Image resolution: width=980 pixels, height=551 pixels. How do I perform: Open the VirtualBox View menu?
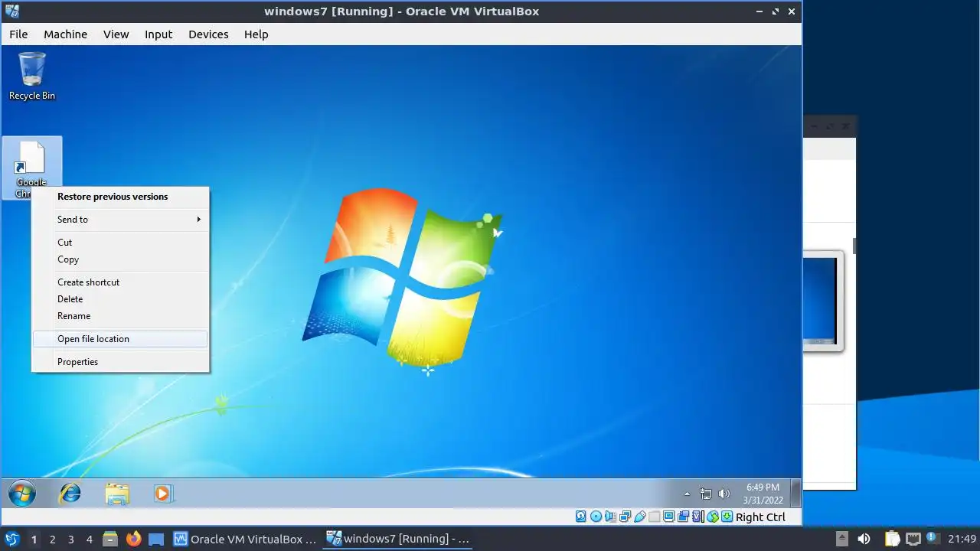pos(116,34)
